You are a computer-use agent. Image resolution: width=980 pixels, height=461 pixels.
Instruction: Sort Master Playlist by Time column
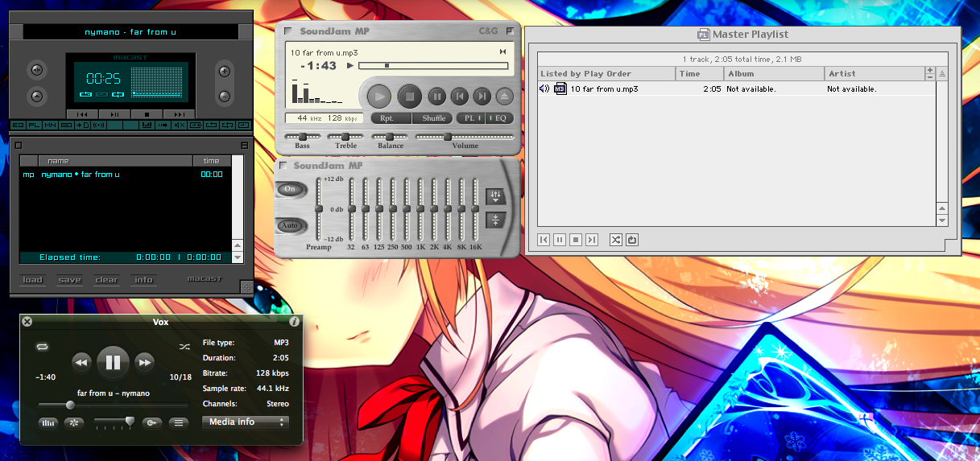click(701, 73)
